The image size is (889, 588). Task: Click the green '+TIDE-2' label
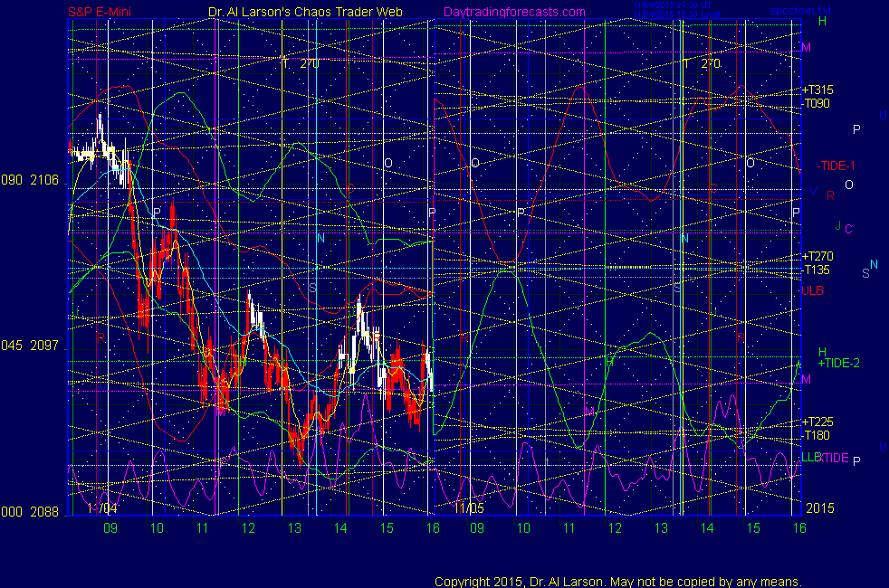pyautogui.click(x=838, y=363)
